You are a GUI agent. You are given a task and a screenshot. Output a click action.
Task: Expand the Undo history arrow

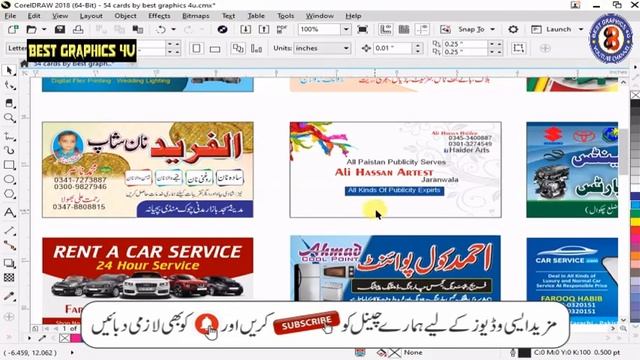(x=173, y=29)
